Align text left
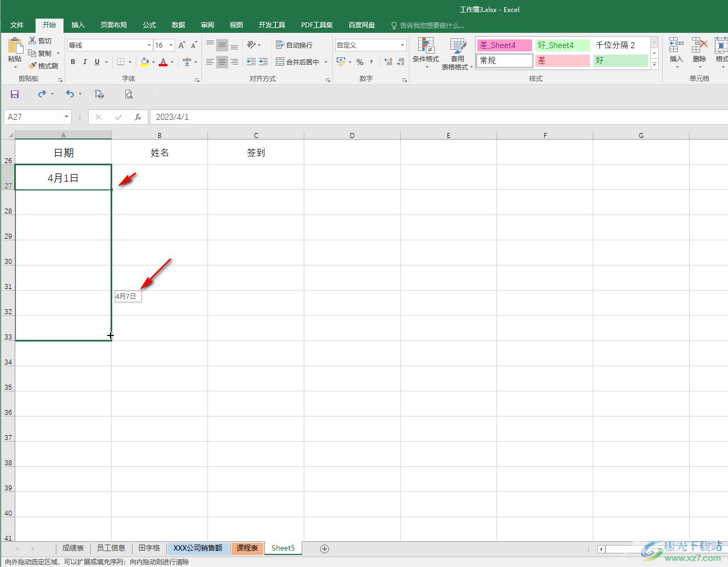 click(x=210, y=62)
